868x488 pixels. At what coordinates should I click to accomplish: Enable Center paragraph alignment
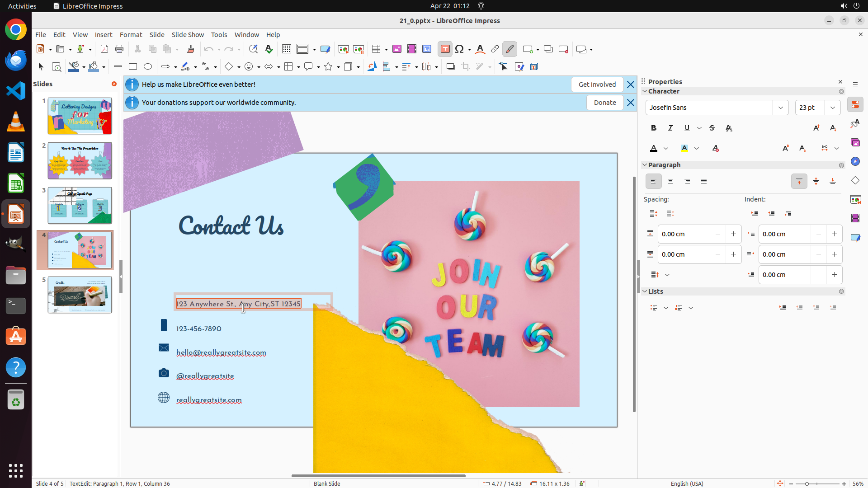(670, 181)
